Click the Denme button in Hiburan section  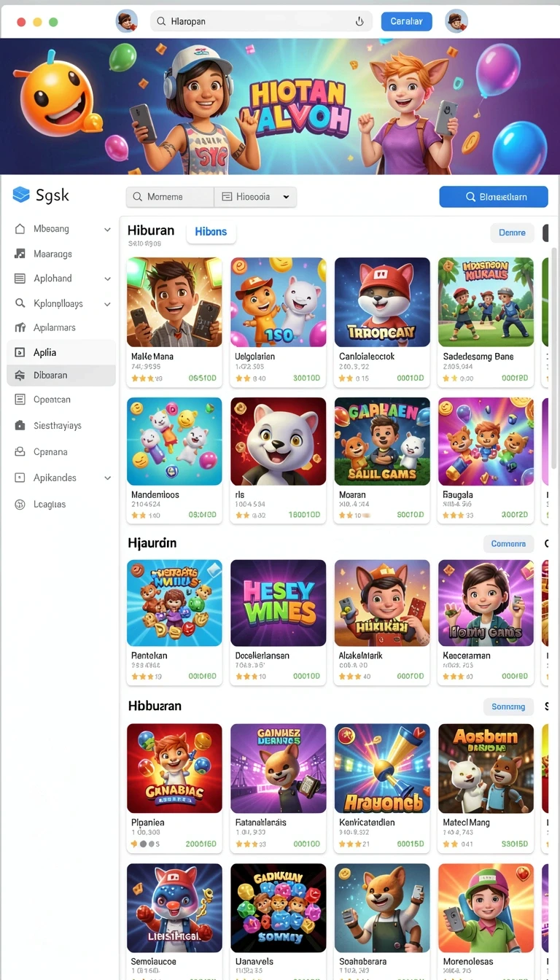pyautogui.click(x=512, y=233)
